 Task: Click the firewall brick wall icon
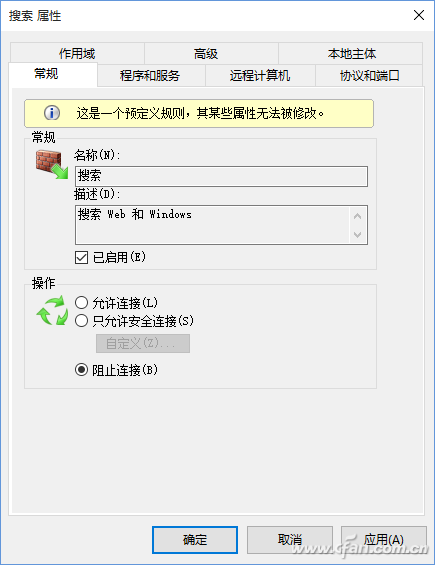point(51,164)
